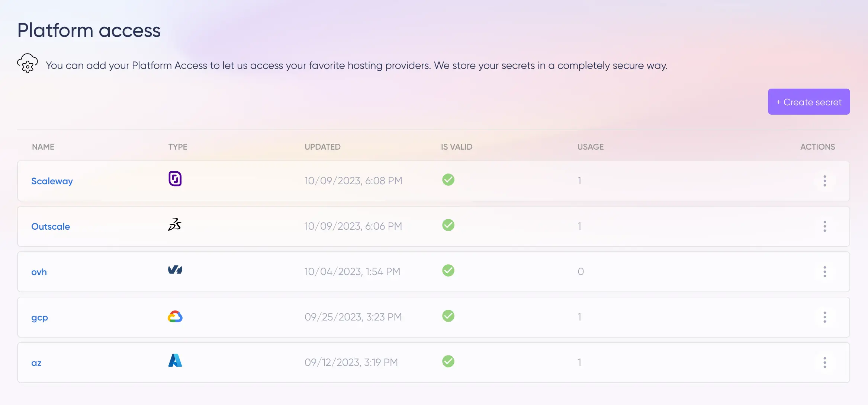This screenshot has height=405, width=868.
Task: Open the Outscale secret link
Action: click(x=51, y=227)
